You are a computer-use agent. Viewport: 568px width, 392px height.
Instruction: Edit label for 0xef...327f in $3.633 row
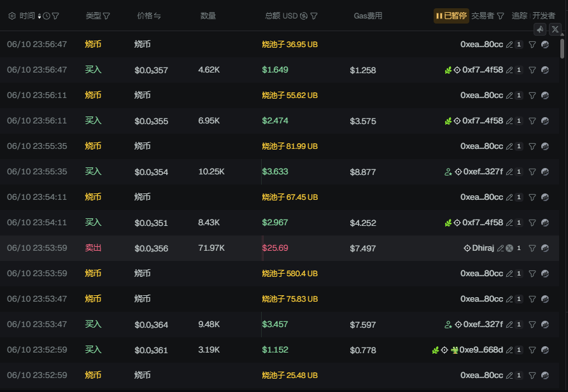509,172
